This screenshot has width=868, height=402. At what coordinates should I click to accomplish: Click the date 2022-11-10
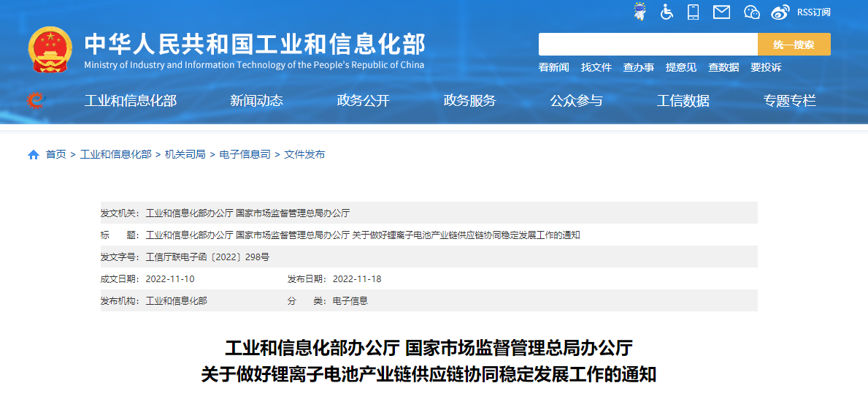pos(170,279)
